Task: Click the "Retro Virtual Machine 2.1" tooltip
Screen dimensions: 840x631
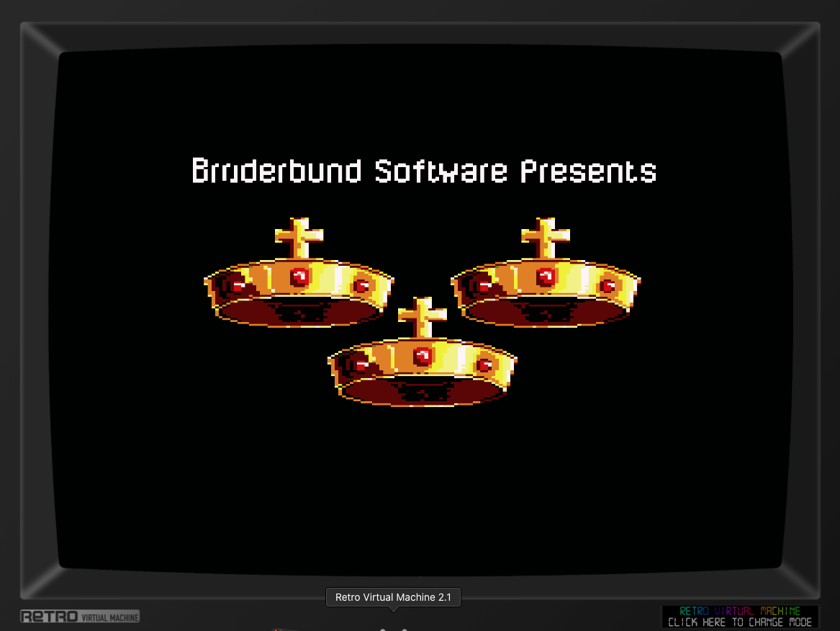Action: point(393,597)
